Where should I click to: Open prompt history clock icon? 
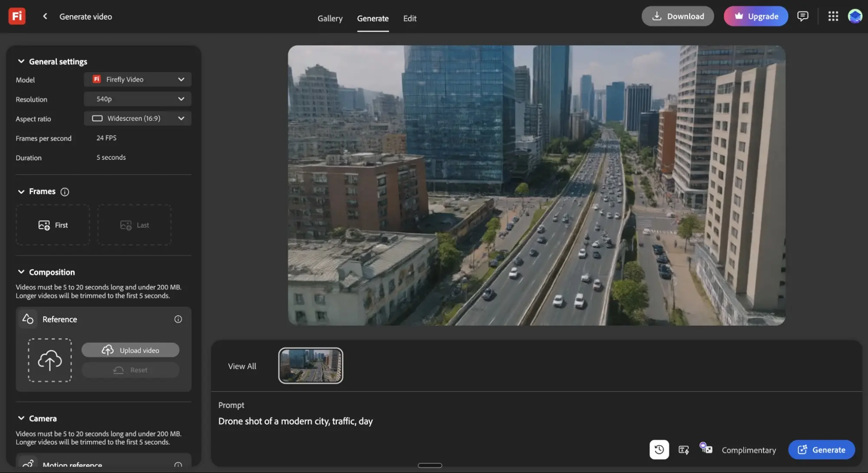pyautogui.click(x=659, y=450)
